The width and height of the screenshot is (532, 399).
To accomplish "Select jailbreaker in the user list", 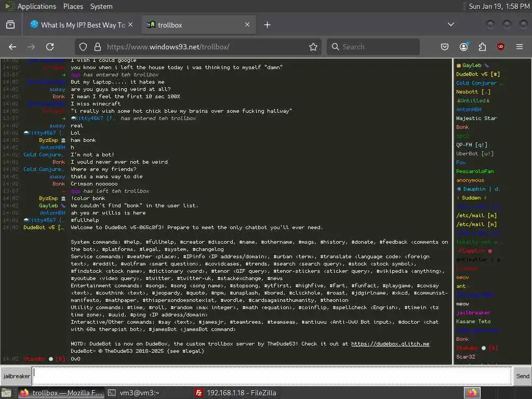I will [x=473, y=312].
